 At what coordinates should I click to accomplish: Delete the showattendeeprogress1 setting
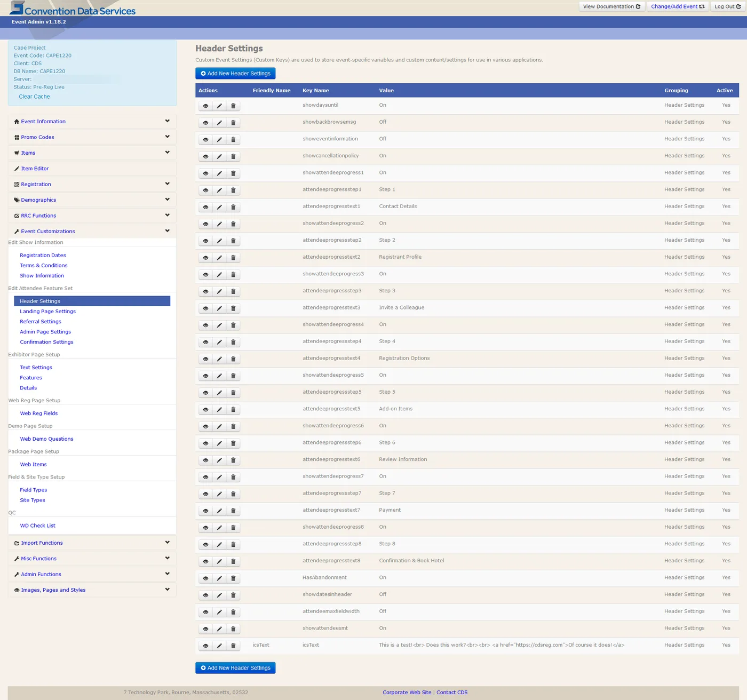tap(233, 173)
